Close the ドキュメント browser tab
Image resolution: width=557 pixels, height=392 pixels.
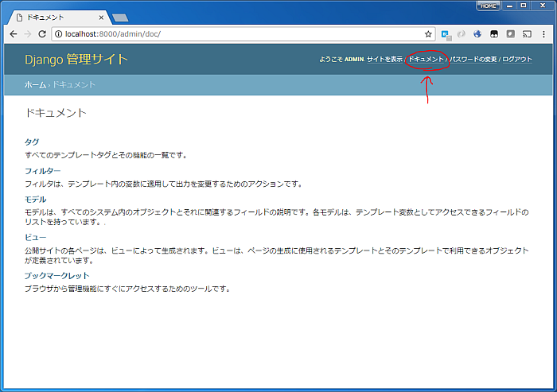(101, 17)
